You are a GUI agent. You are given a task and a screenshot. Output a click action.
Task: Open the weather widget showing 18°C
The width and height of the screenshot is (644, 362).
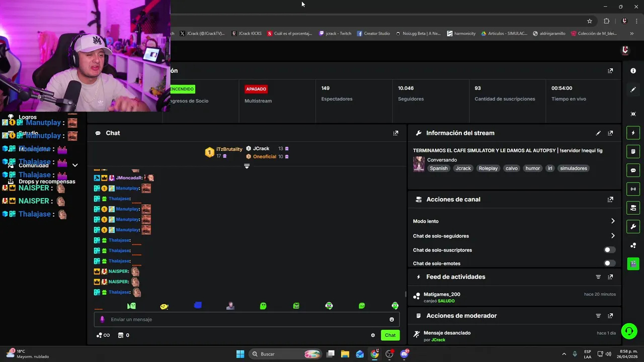click(28, 354)
